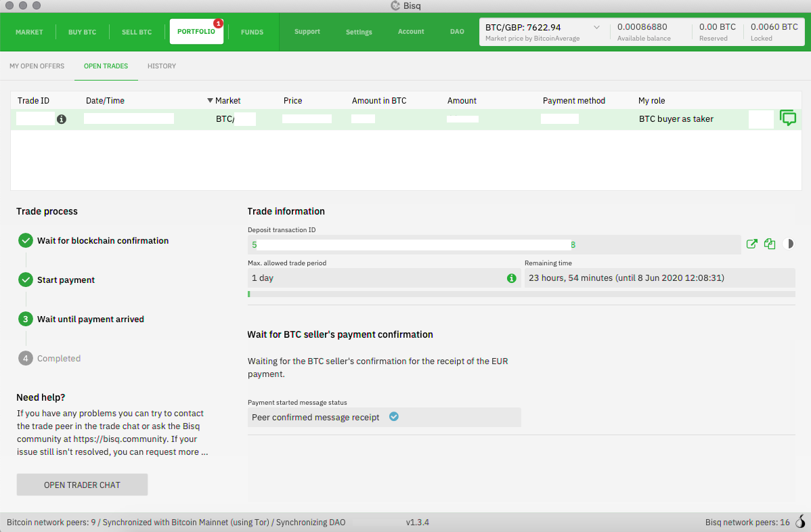Open the Funds tab
The height and width of the screenshot is (532, 811).
click(253, 32)
